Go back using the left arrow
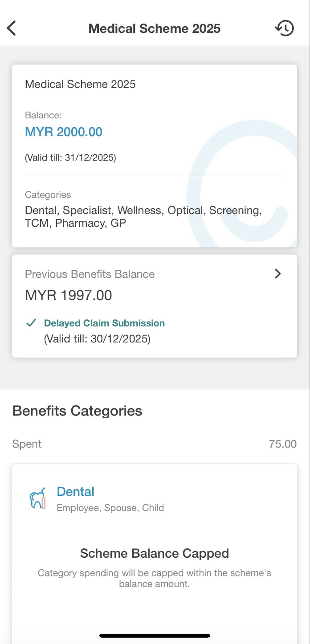 pos(12,28)
